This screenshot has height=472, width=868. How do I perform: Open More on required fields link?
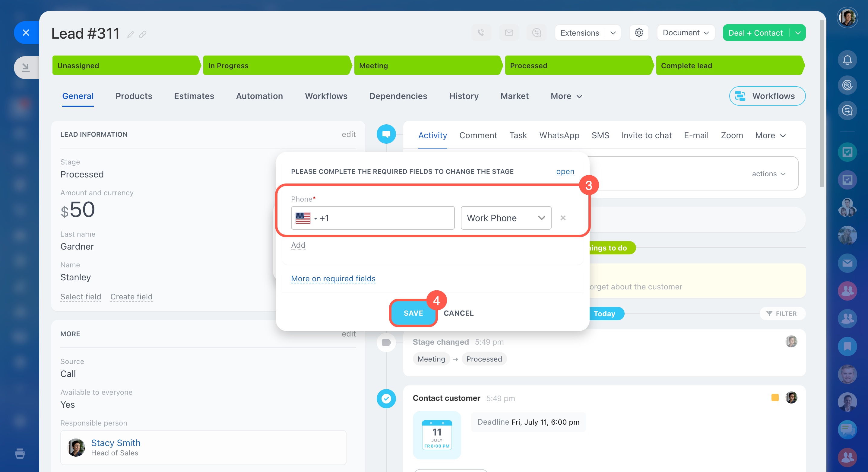(333, 279)
